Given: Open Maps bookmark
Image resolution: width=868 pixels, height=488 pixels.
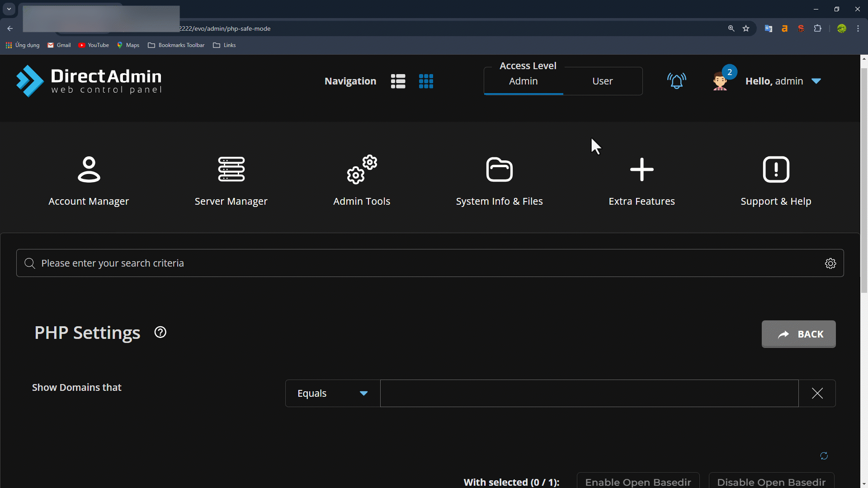Looking at the screenshot, I should [128, 45].
